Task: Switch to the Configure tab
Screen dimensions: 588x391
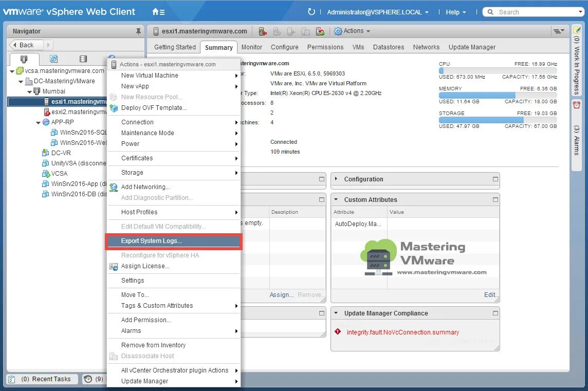Action: (x=285, y=47)
